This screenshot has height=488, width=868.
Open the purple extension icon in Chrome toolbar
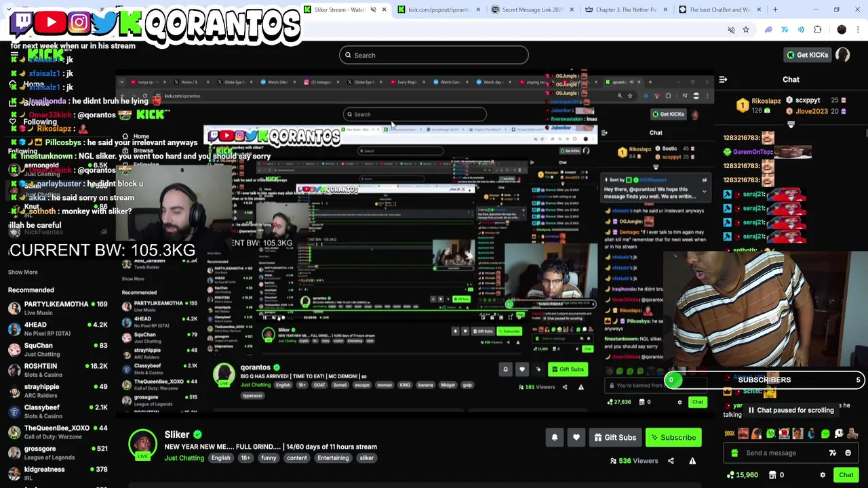pyautogui.click(x=768, y=30)
